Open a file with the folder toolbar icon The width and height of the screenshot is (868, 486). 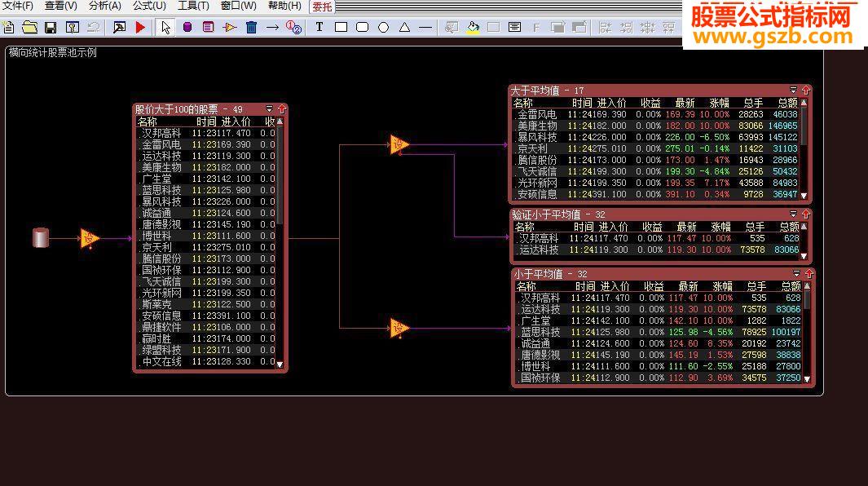click(29, 27)
